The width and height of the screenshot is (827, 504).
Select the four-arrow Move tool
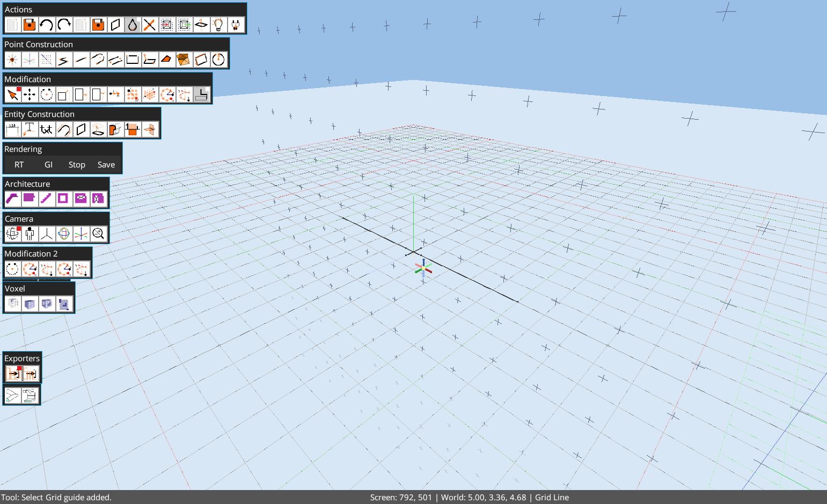[30, 94]
